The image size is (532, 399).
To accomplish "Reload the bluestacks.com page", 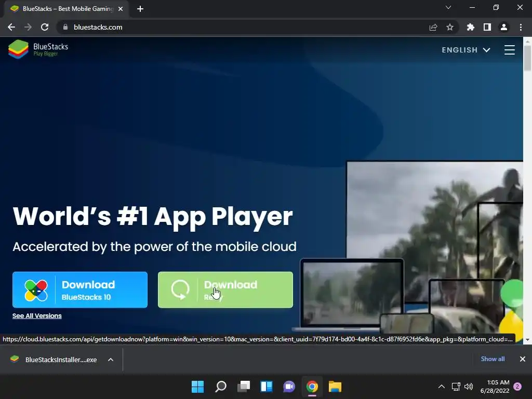I will point(45,27).
